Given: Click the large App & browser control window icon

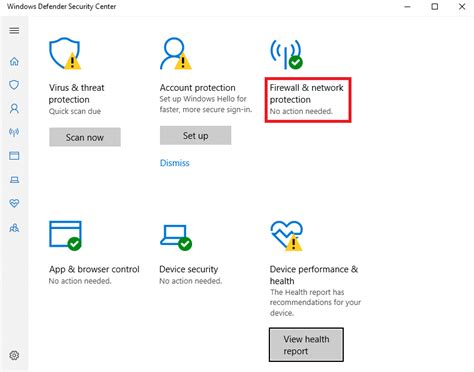Looking at the screenshot, I should [x=65, y=235].
